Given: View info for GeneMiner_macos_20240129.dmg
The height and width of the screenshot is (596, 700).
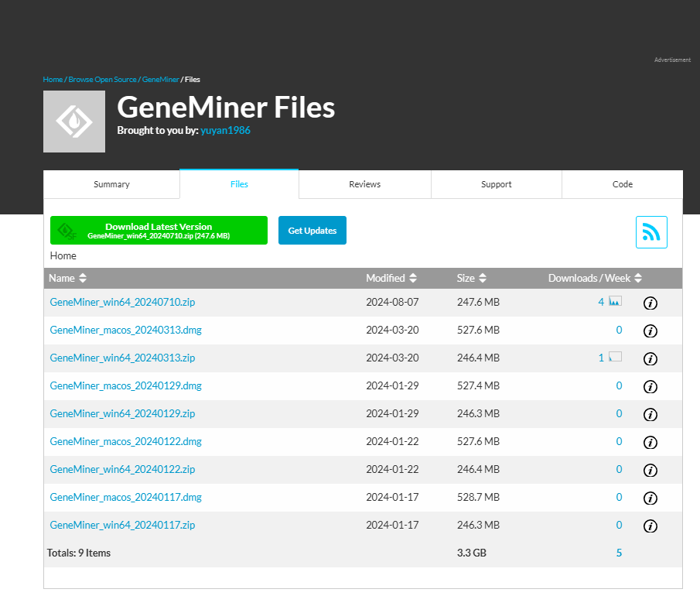Looking at the screenshot, I should click(x=650, y=386).
